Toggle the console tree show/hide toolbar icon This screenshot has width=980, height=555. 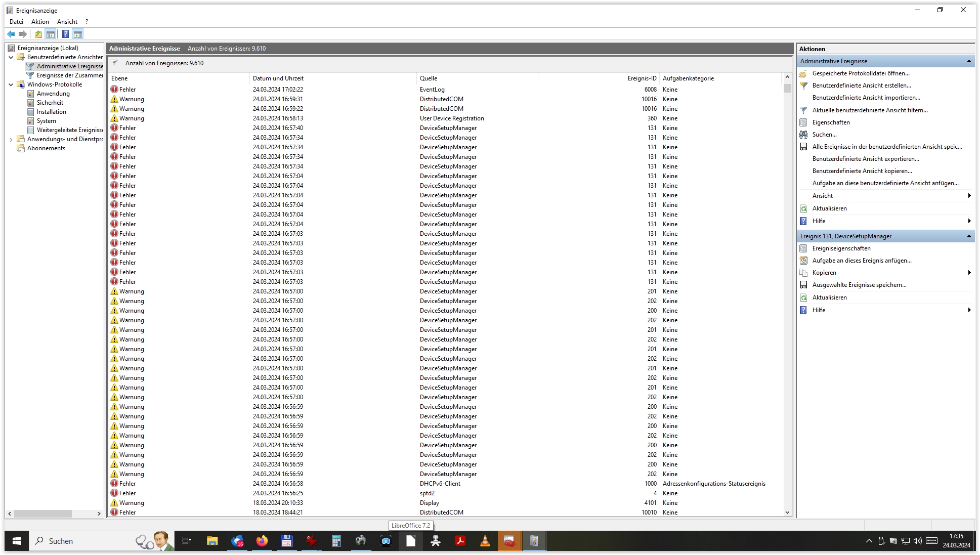tap(51, 34)
